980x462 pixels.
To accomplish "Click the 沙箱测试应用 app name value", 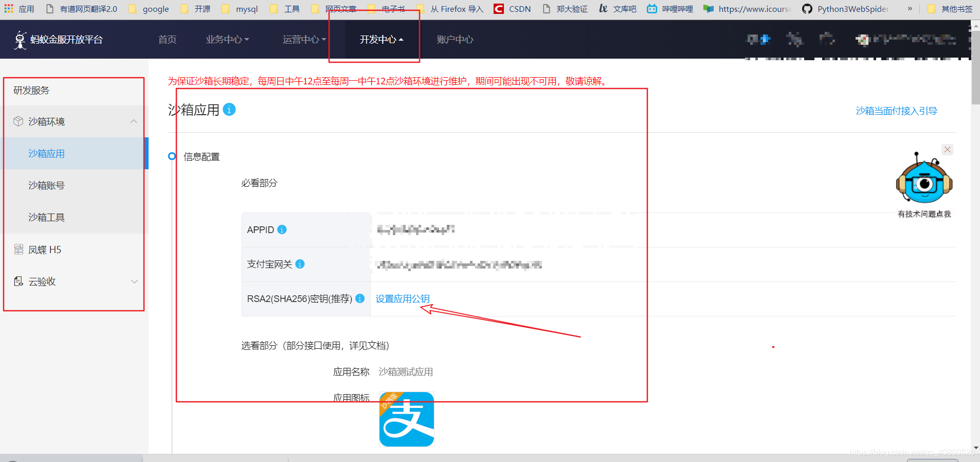I will (x=406, y=372).
